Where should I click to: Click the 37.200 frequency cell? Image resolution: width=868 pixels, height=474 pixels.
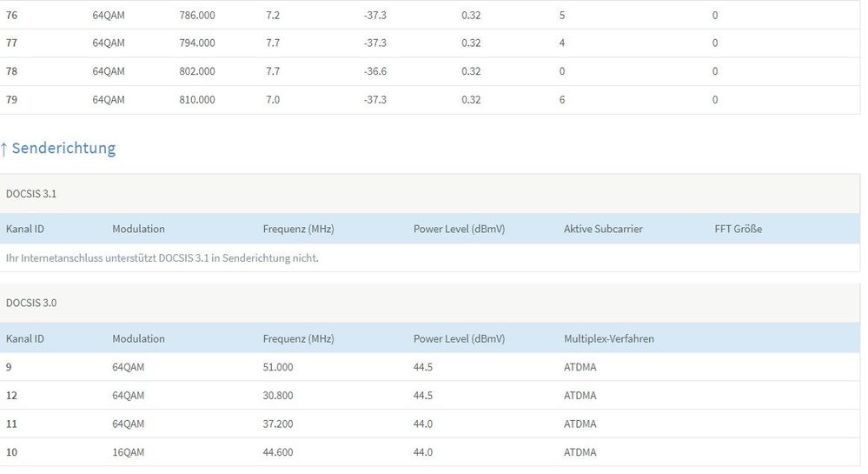[x=278, y=424]
